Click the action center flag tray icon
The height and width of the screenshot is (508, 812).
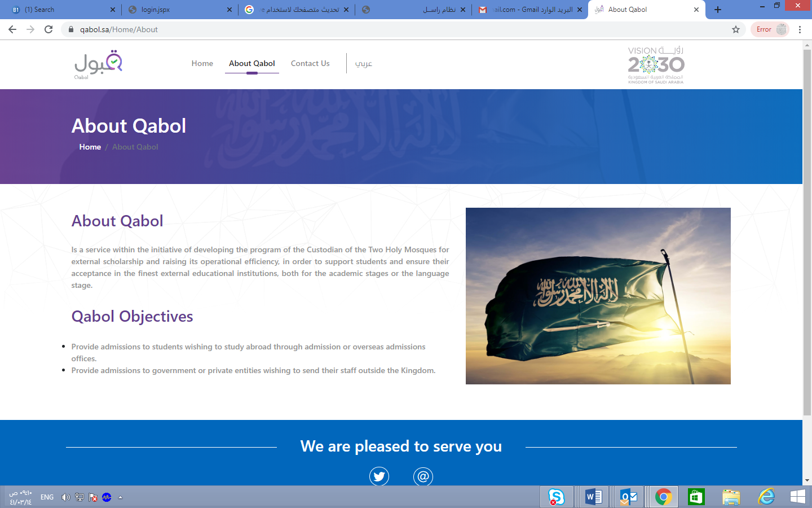[x=93, y=497]
